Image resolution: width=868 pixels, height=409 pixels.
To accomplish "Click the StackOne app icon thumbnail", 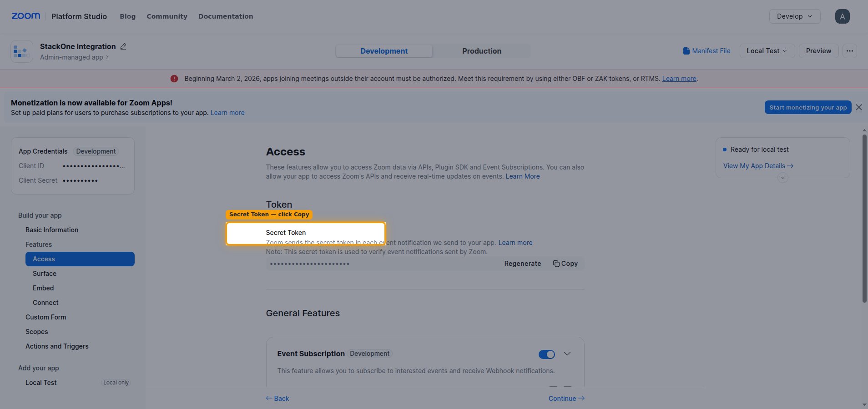I will (22, 51).
